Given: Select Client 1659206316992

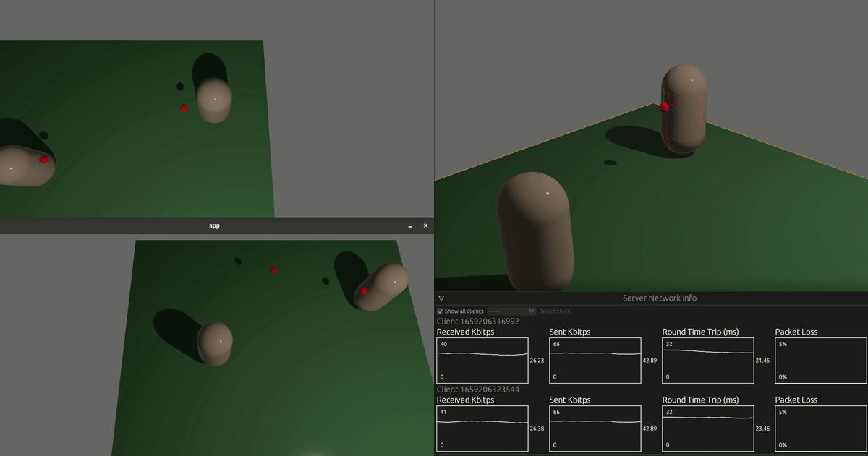Looking at the screenshot, I should tap(477, 321).
